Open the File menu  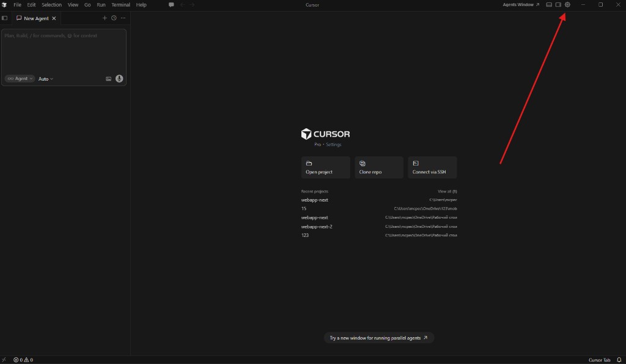(17, 5)
